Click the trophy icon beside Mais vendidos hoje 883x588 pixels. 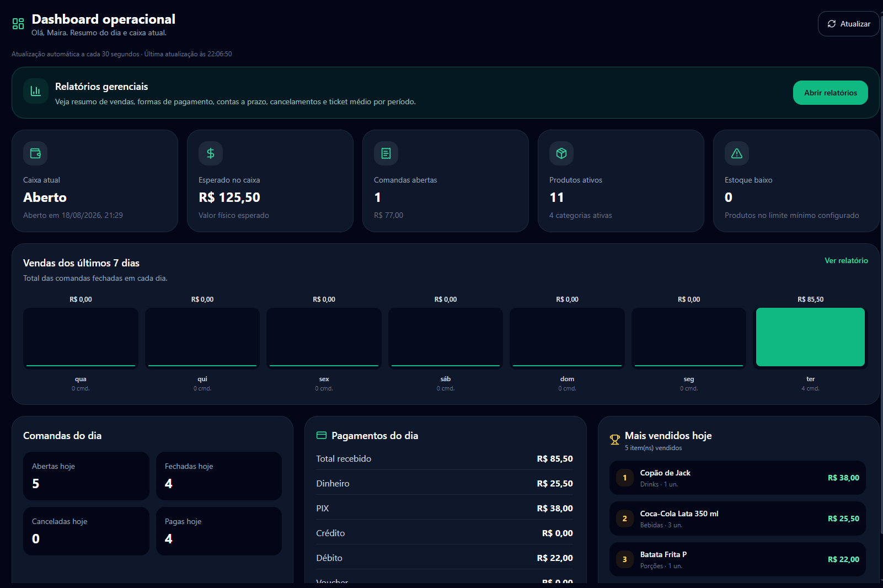[615, 440]
